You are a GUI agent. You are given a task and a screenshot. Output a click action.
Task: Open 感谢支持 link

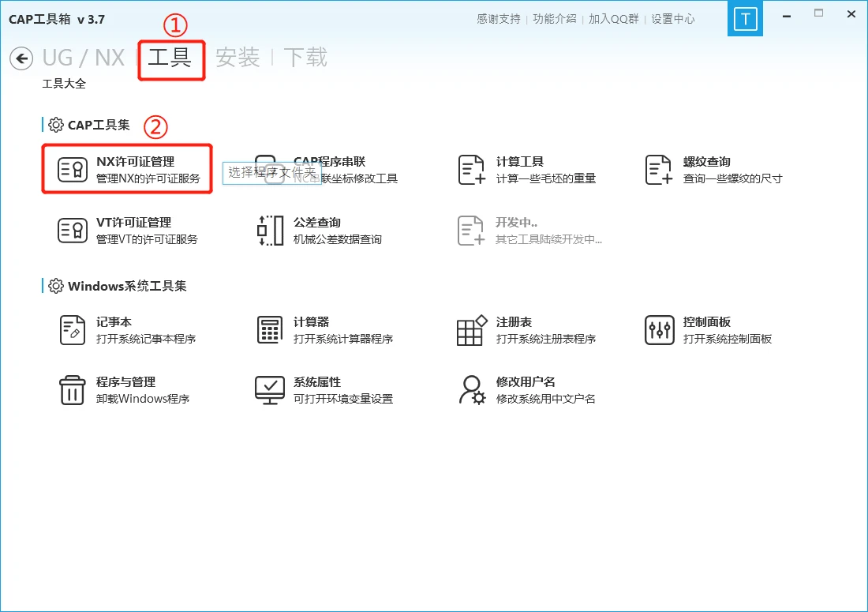[x=499, y=19]
